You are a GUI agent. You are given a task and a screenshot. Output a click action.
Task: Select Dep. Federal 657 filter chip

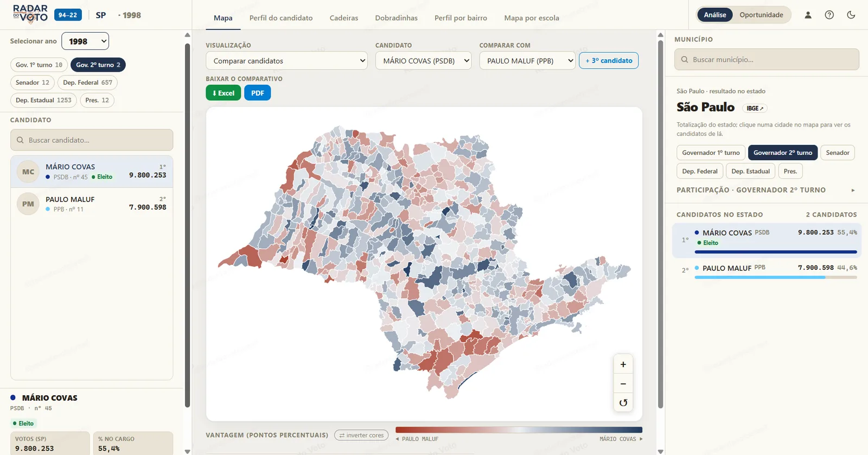click(x=87, y=83)
